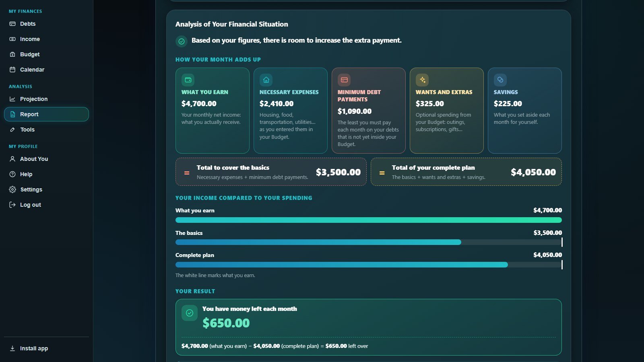Click the Complete plan progress bar

[x=369, y=265]
